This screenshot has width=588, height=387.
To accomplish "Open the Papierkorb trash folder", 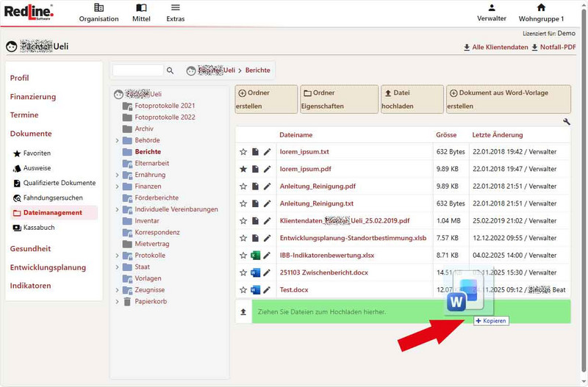I will [x=150, y=301].
